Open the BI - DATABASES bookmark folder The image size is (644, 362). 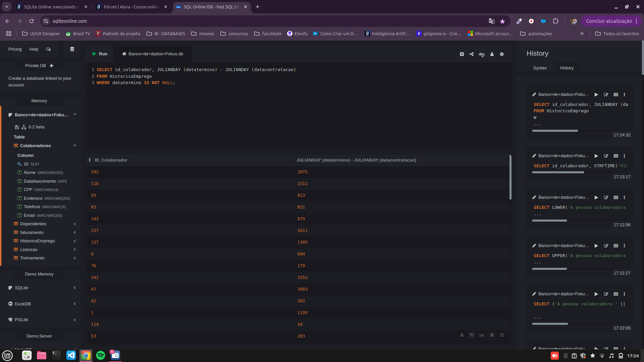point(166,34)
